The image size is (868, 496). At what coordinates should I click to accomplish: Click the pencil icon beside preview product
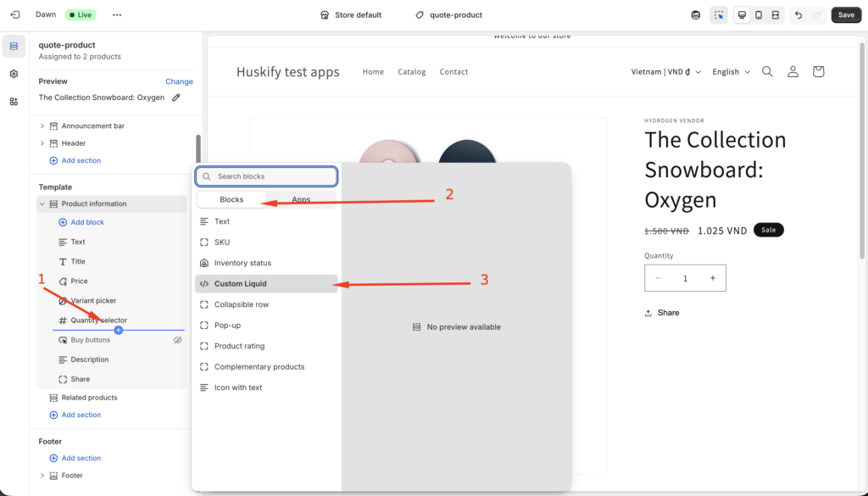click(176, 98)
